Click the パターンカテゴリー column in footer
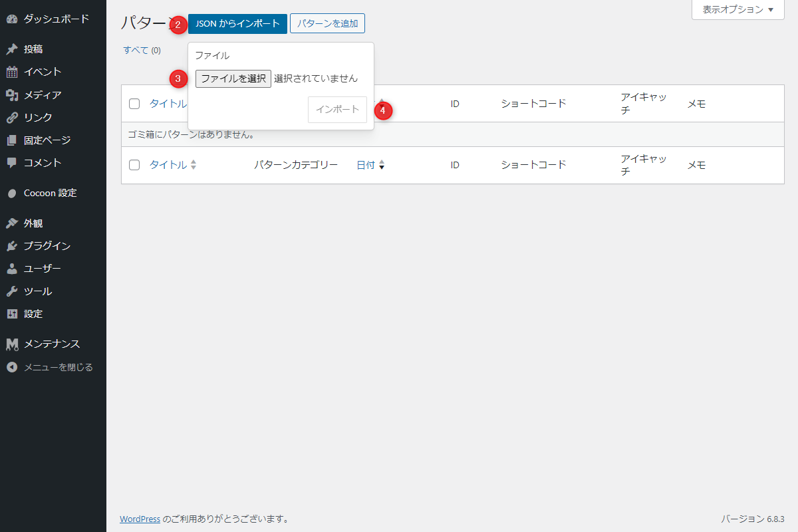 [296, 165]
